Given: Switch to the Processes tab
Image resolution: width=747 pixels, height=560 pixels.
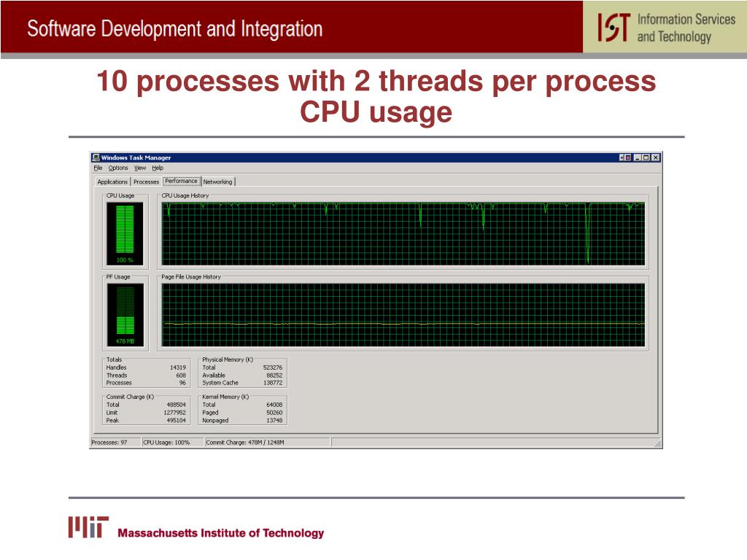Looking at the screenshot, I should click(x=146, y=182).
